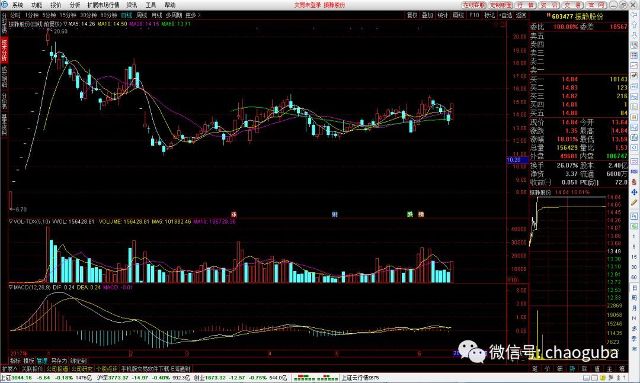Open F10 company info

click(x=474, y=15)
